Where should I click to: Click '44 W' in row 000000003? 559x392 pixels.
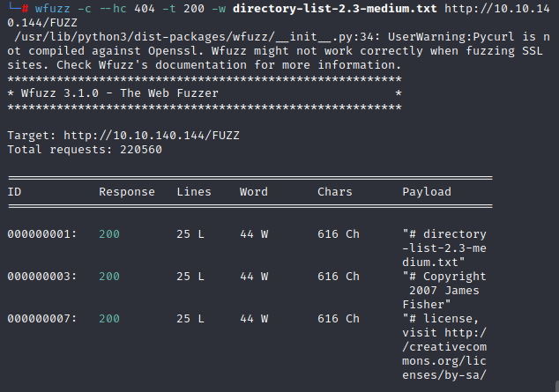[254, 277]
